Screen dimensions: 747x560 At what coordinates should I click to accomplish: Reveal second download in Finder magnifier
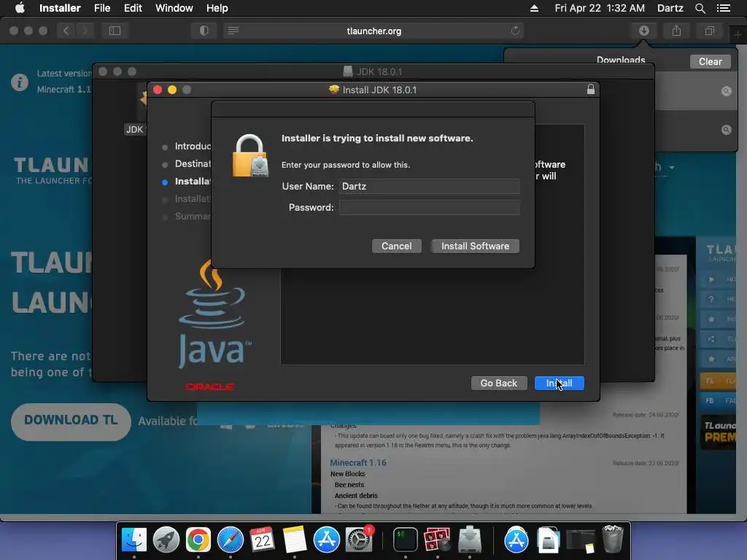point(726,130)
